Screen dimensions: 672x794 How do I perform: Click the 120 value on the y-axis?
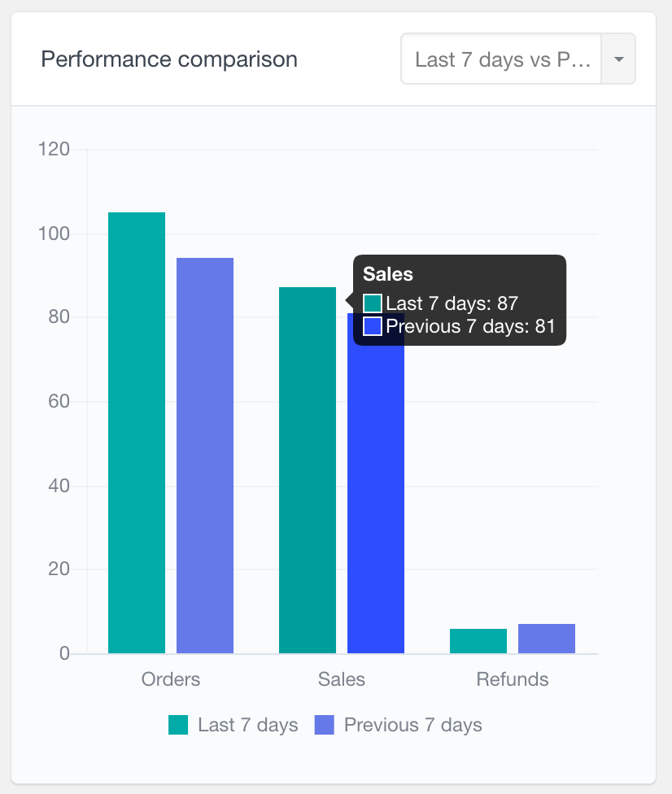[55, 150]
